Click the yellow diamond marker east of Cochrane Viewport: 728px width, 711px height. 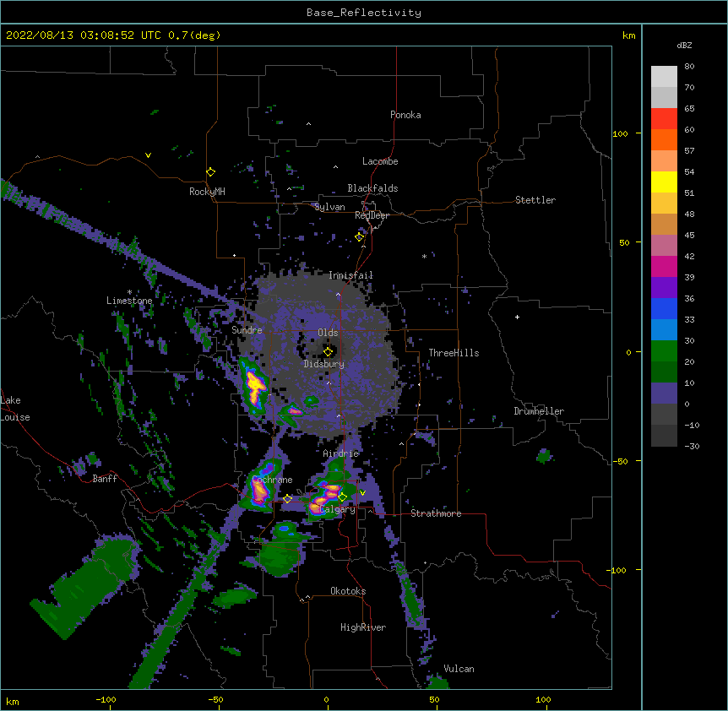pos(287,499)
